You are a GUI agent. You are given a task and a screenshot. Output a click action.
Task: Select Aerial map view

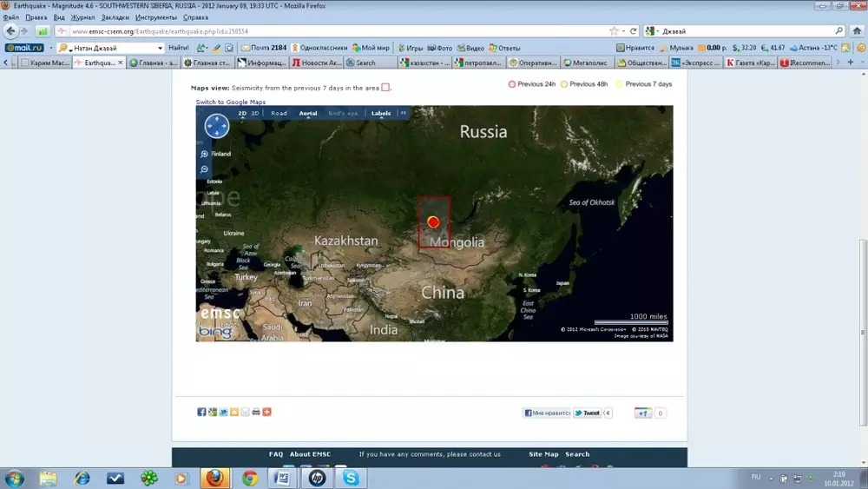coord(308,113)
